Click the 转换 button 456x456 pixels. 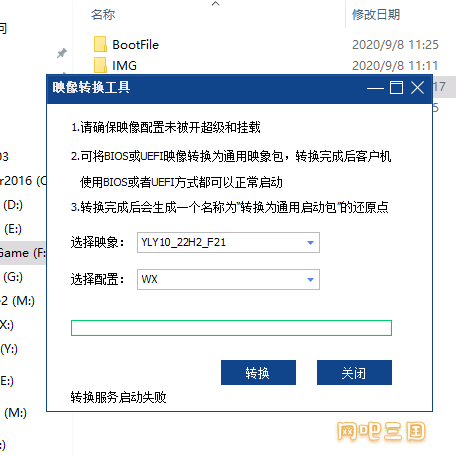coord(258,372)
